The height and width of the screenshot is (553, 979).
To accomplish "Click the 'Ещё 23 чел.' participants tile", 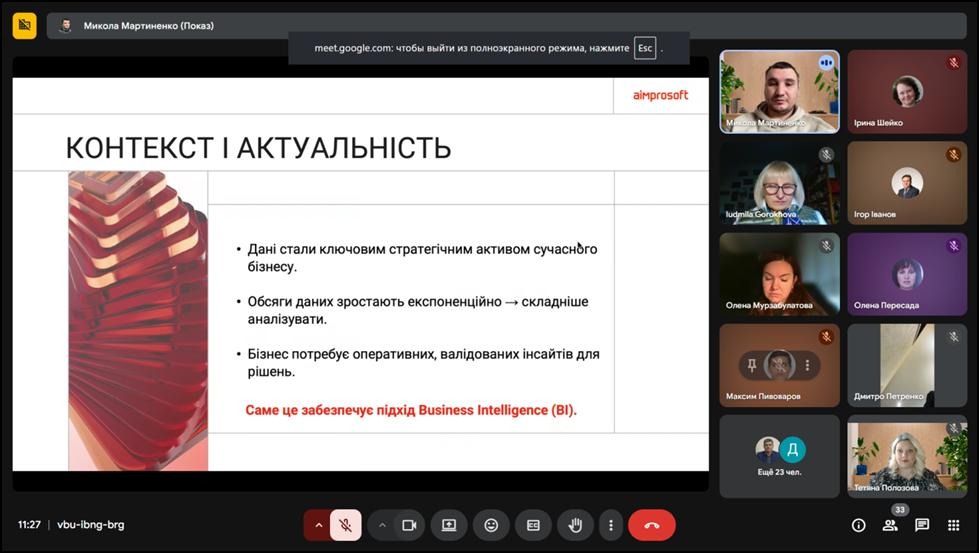I will click(x=779, y=456).
